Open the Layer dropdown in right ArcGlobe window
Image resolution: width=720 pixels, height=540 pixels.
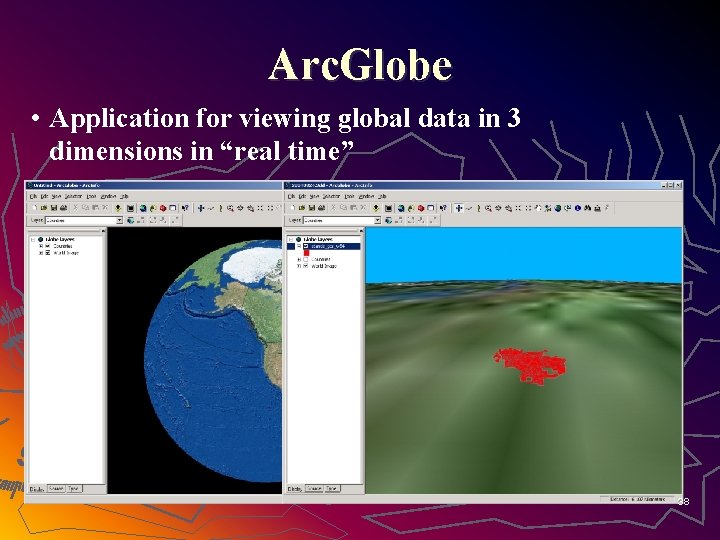[x=377, y=220]
